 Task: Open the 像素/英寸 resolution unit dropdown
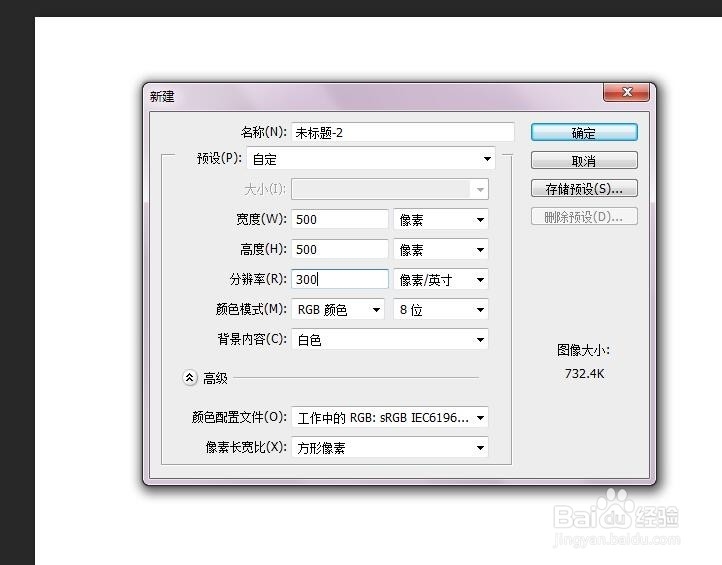pyautogui.click(x=441, y=279)
